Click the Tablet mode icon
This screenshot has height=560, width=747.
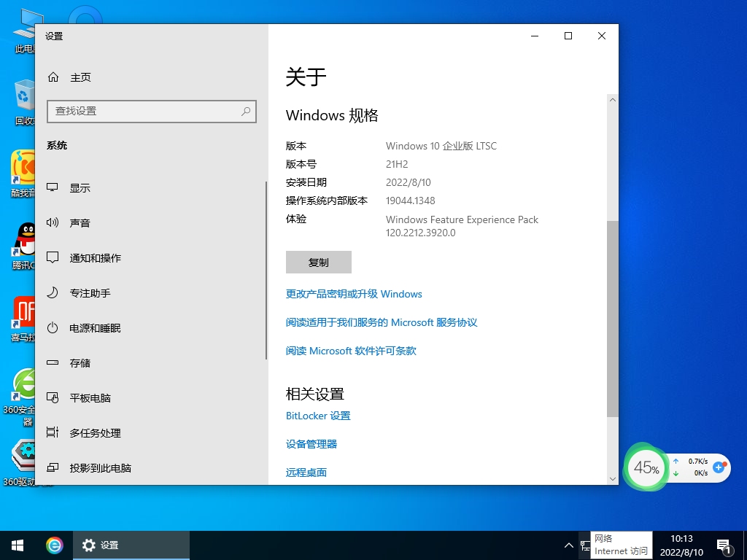click(x=53, y=398)
